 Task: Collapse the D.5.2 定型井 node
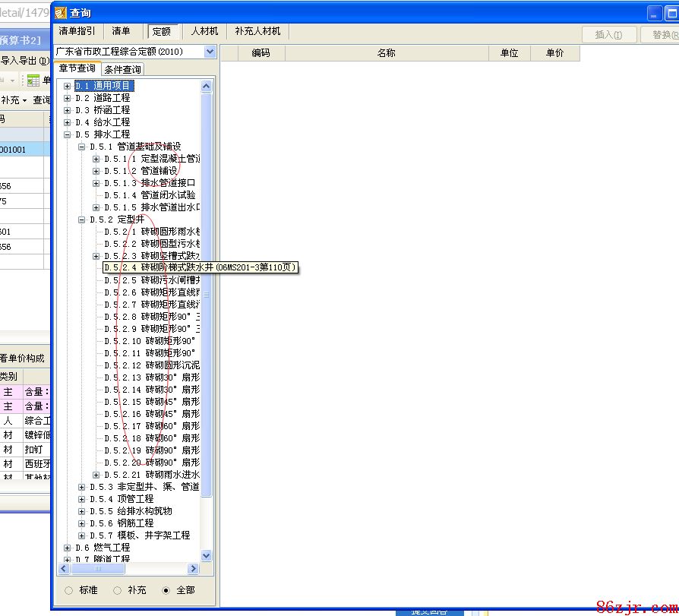tap(82, 220)
